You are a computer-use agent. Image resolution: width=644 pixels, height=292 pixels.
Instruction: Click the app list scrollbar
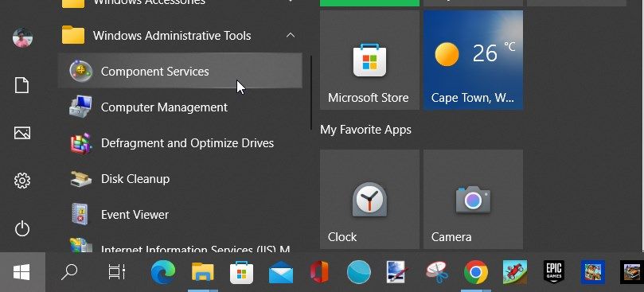pyautogui.click(x=311, y=93)
